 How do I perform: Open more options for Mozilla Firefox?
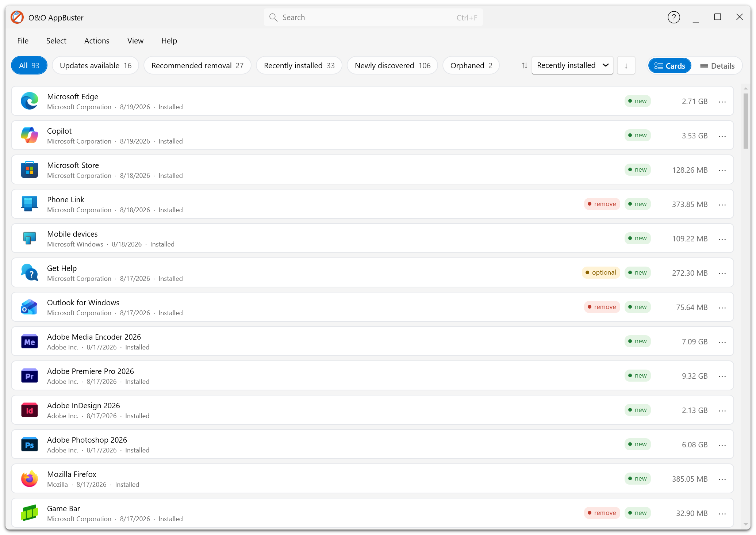tap(722, 479)
